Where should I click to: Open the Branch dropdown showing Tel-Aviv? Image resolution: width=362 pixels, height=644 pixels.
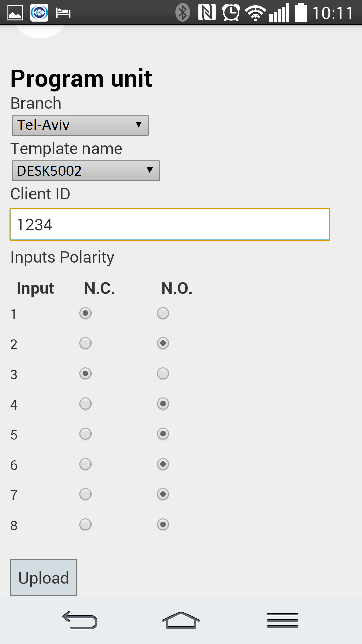(x=80, y=125)
